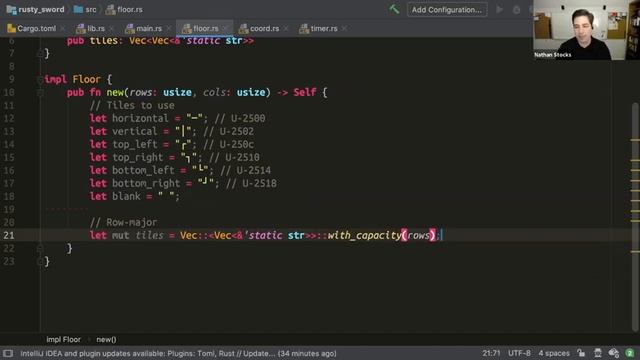Click the '// Row-major' comment

coord(123,222)
